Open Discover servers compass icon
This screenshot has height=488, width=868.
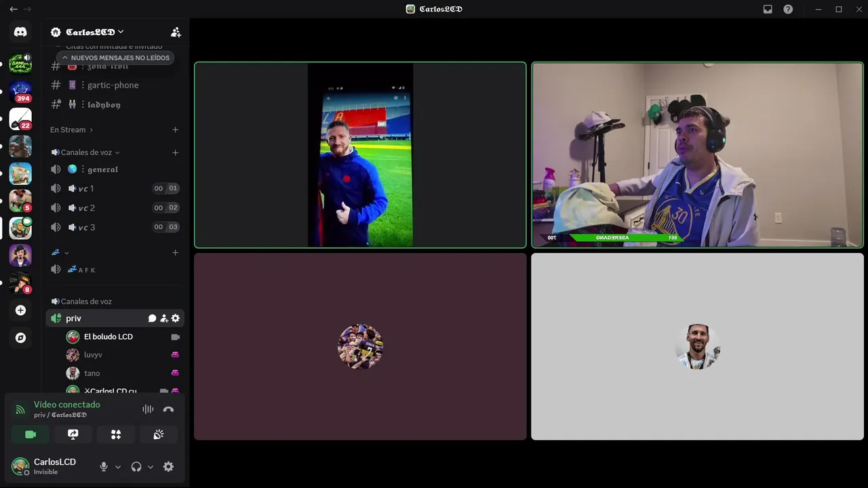tap(20, 338)
